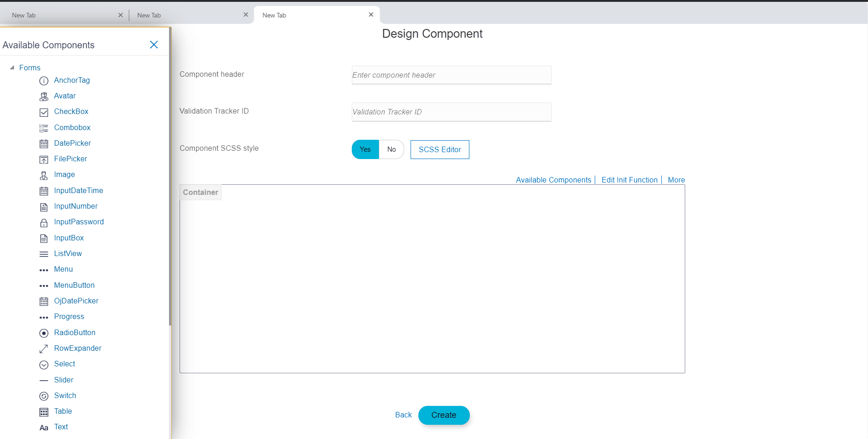Open the Combobox component entry
The height and width of the screenshot is (439, 868).
click(x=72, y=127)
